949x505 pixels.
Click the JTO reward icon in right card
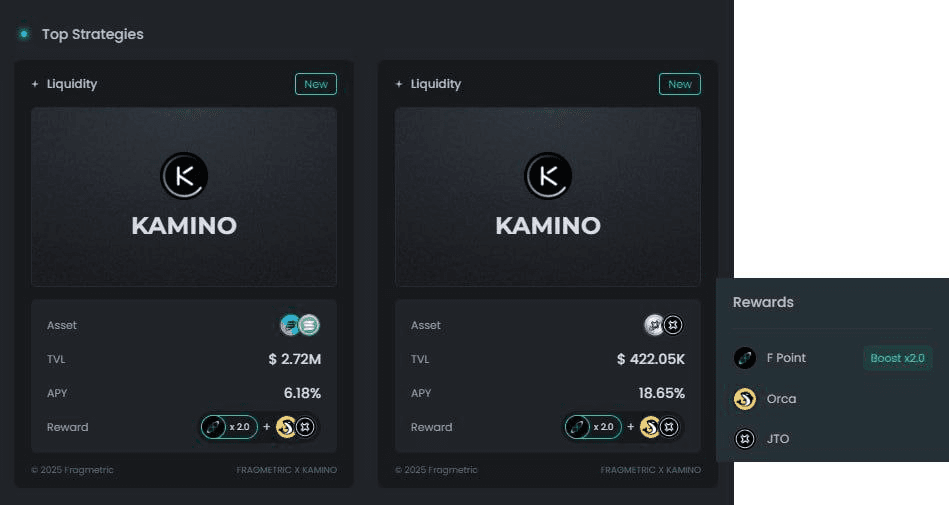(669, 427)
